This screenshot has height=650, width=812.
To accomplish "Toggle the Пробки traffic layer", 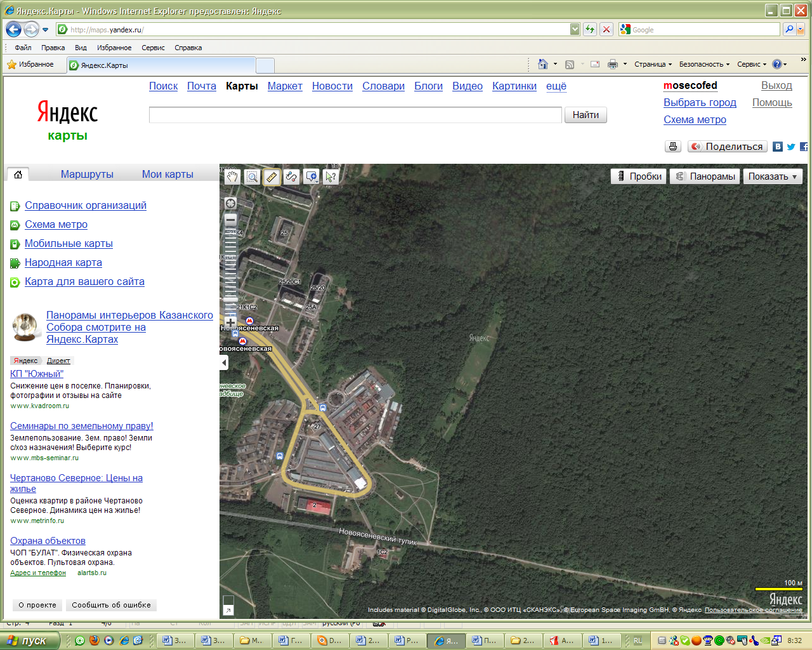I will pos(639,176).
